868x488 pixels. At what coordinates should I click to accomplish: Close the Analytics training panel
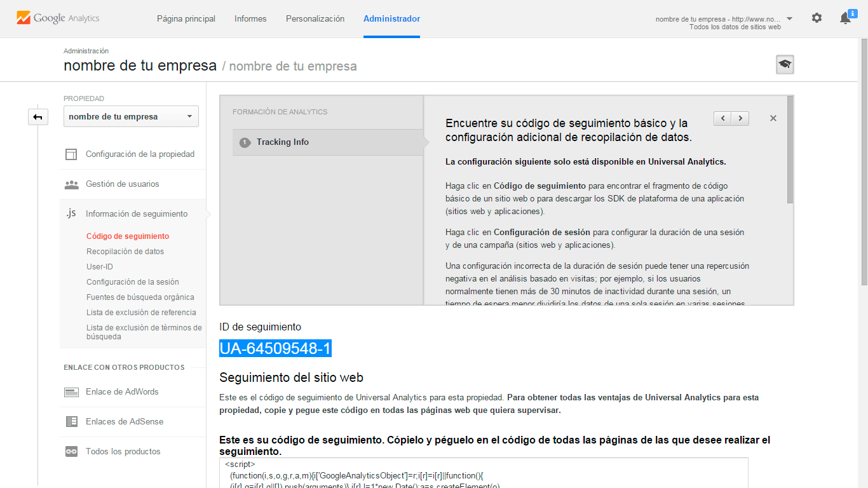773,118
